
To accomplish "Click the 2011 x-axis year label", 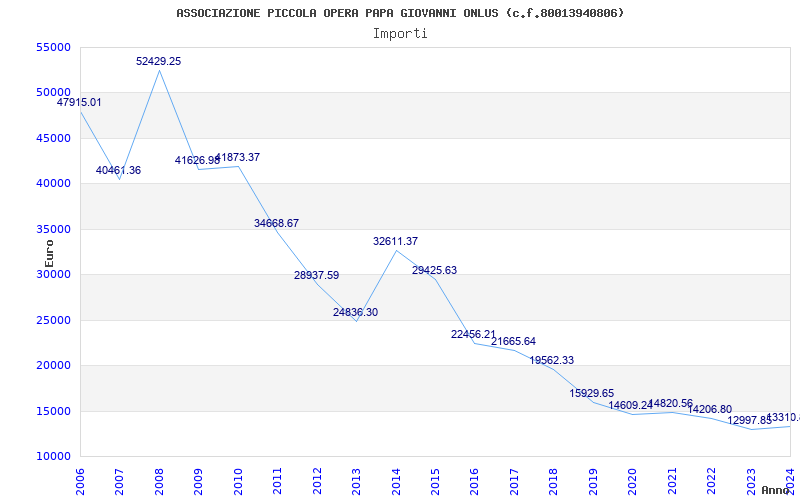I will [278, 482].
